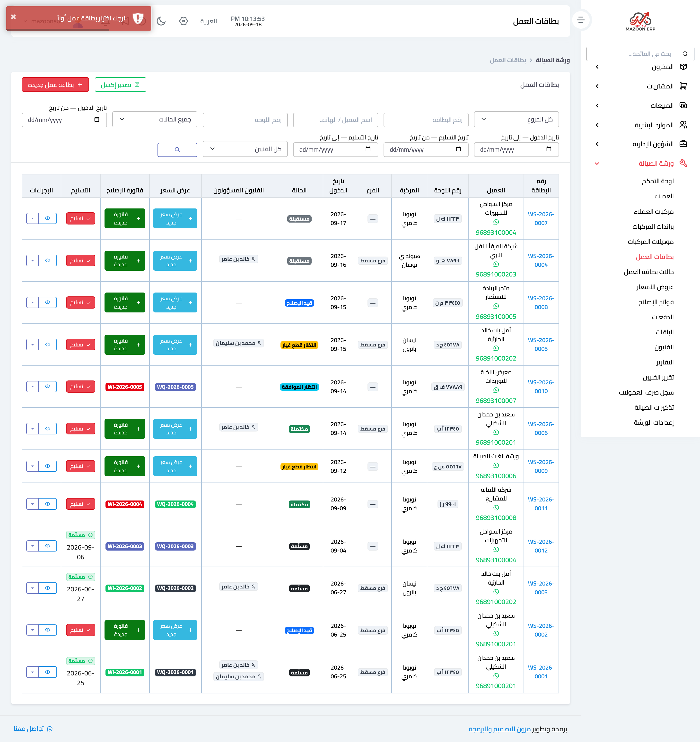View card WS-2026-0008 with eye button
Viewport: 700px width, 742px height.
[x=47, y=302]
